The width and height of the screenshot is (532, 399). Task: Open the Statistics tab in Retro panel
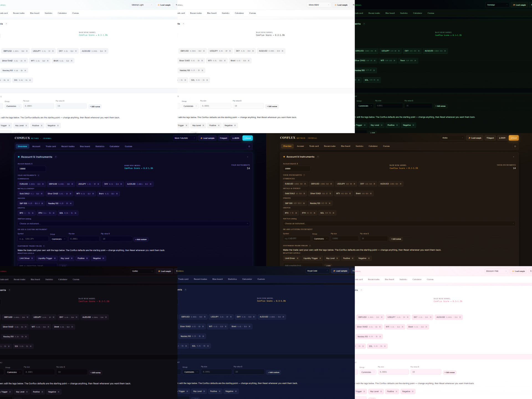(359, 146)
